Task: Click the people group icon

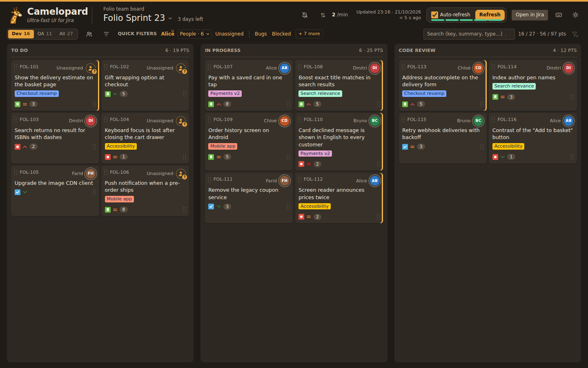Action: (89, 34)
